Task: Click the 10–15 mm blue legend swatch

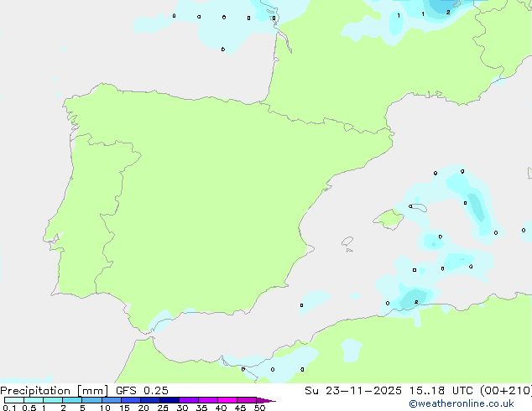Action: [111, 400]
